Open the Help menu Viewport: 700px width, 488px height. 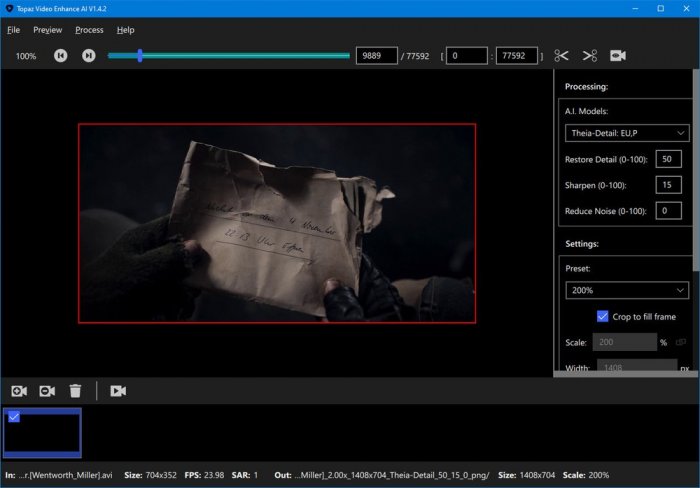coord(125,30)
